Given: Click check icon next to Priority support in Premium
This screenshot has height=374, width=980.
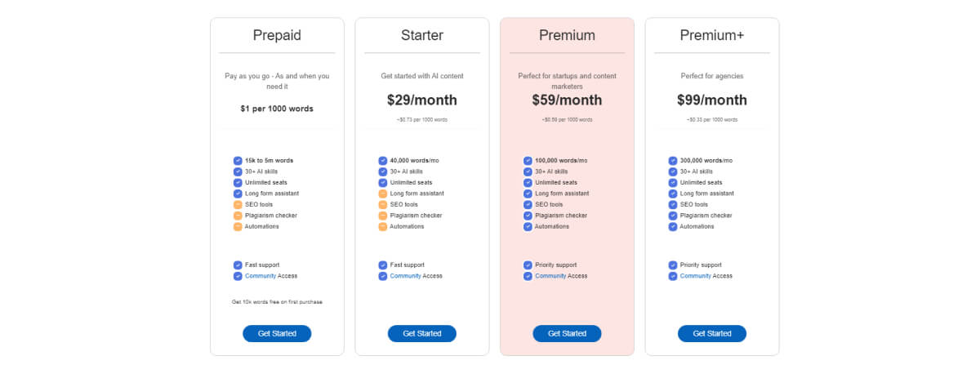Looking at the screenshot, I should point(528,265).
